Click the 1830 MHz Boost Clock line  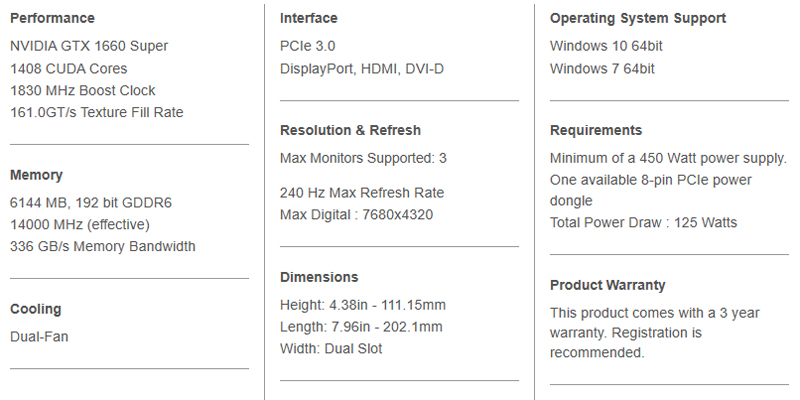point(83,90)
